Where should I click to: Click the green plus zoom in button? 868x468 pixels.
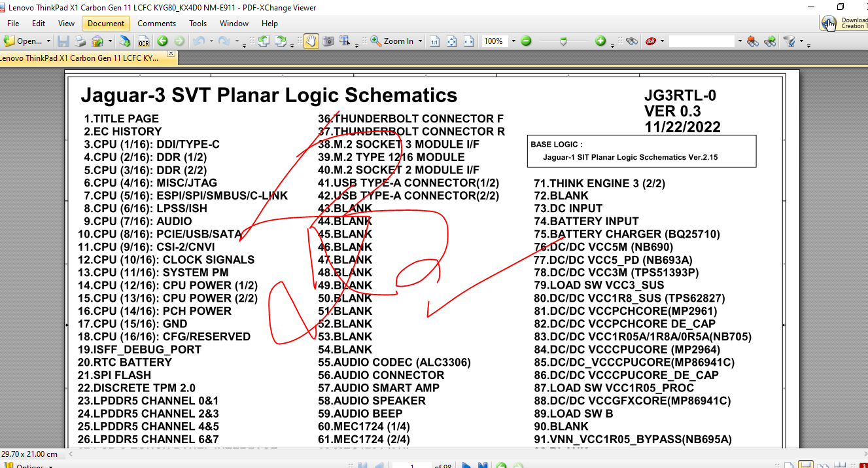600,41
